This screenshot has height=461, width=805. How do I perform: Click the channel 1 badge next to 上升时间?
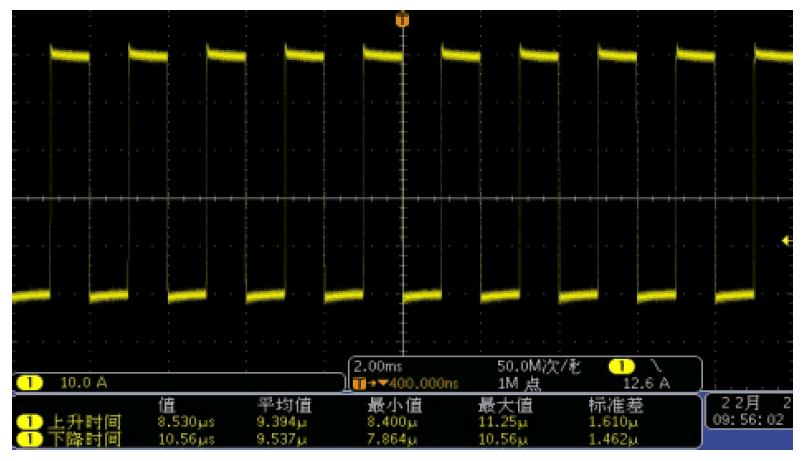pyautogui.click(x=29, y=422)
